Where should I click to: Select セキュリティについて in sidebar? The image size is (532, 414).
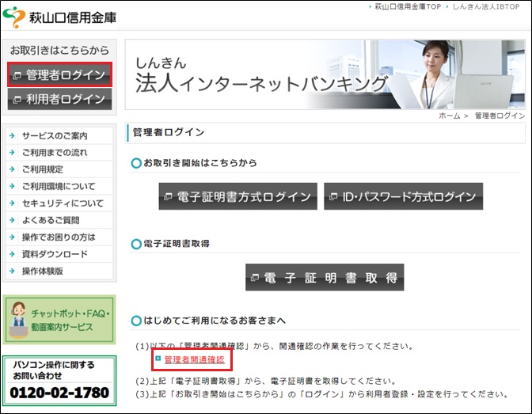(x=63, y=203)
